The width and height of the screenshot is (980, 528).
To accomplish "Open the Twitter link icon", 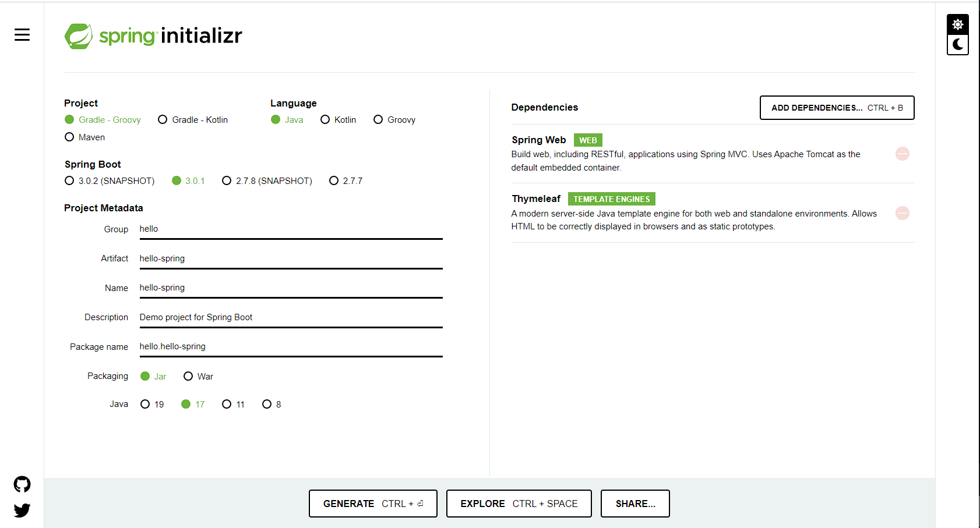I will [x=22, y=511].
